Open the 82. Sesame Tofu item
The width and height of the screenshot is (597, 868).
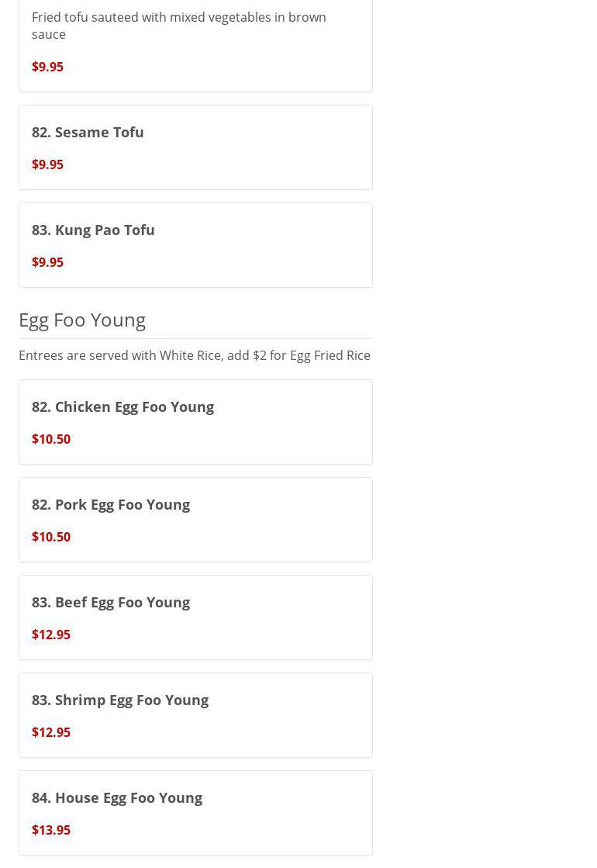pos(88,132)
